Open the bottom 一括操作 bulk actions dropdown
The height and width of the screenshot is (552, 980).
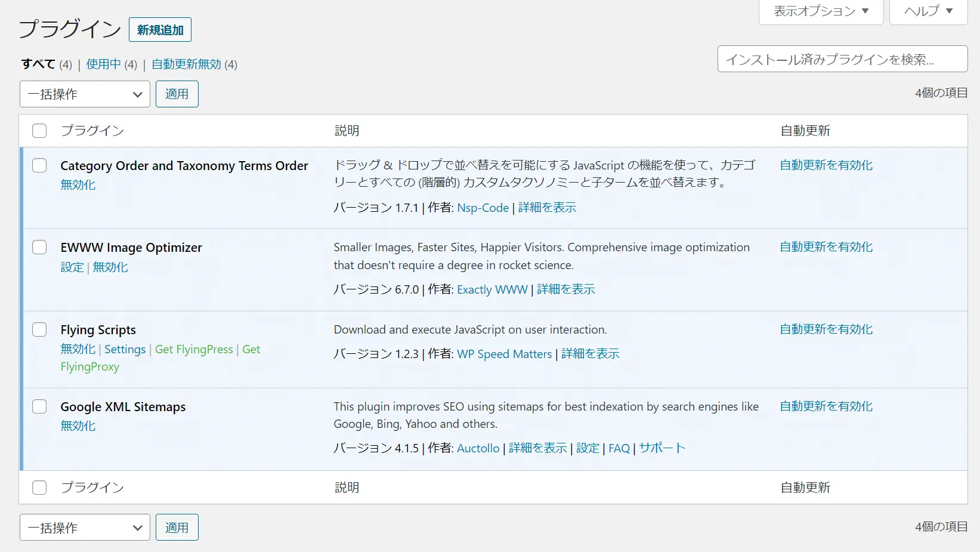coord(85,528)
